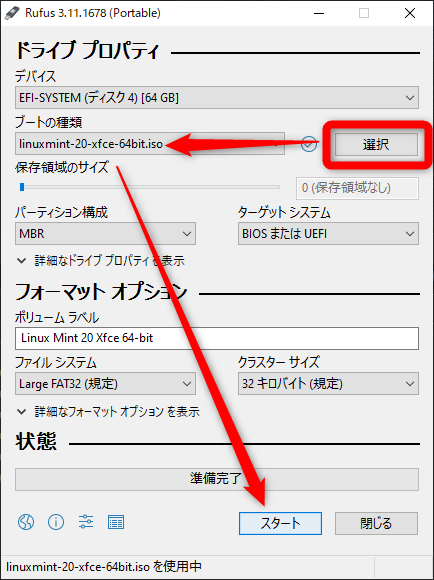Expand 詳細なフォーマット オプションを表示

(108, 411)
